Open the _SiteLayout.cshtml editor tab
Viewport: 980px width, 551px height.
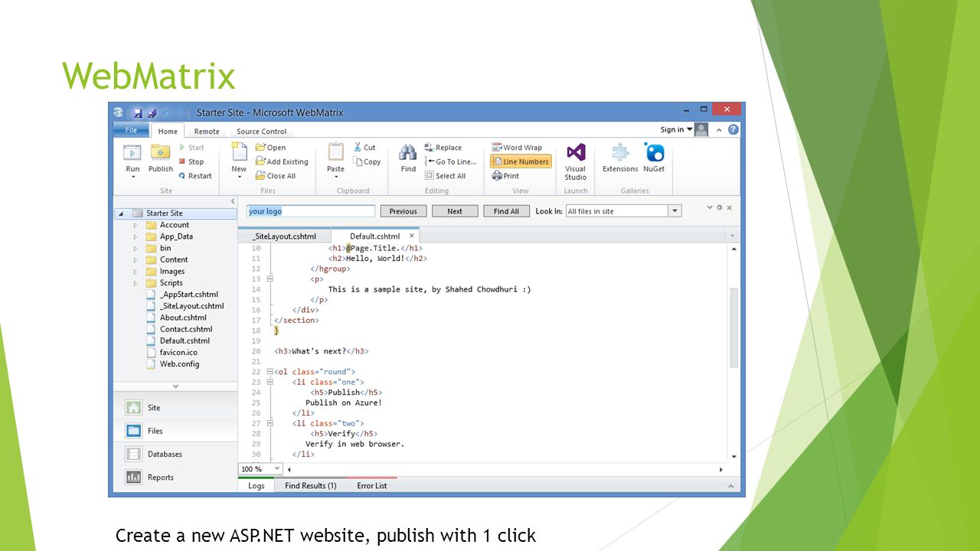pos(284,236)
